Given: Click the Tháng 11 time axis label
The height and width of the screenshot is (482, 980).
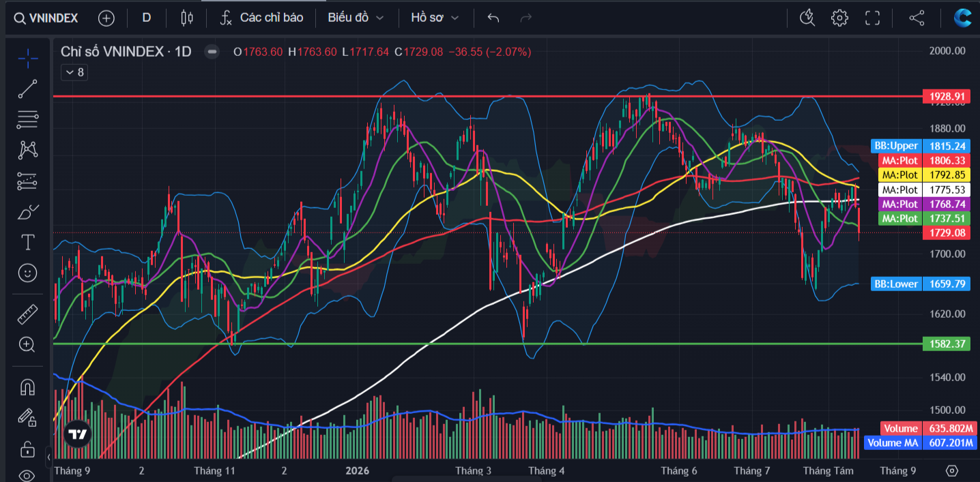Looking at the screenshot, I should click(214, 470).
